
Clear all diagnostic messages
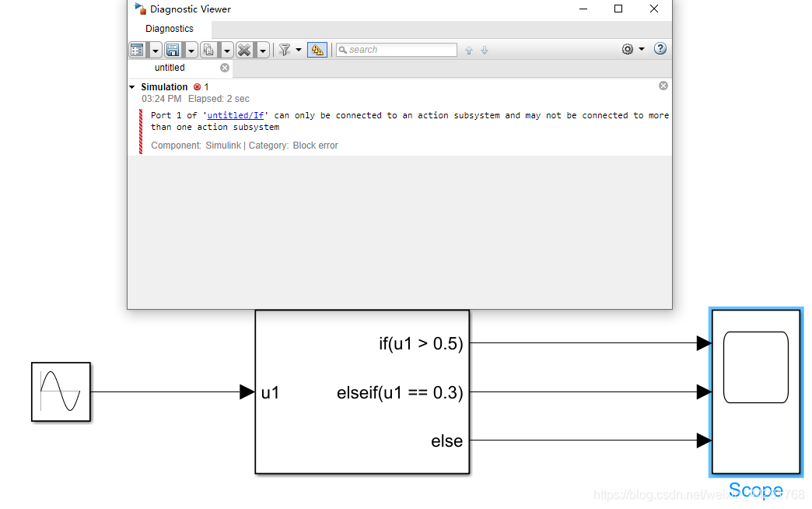tap(244, 49)
